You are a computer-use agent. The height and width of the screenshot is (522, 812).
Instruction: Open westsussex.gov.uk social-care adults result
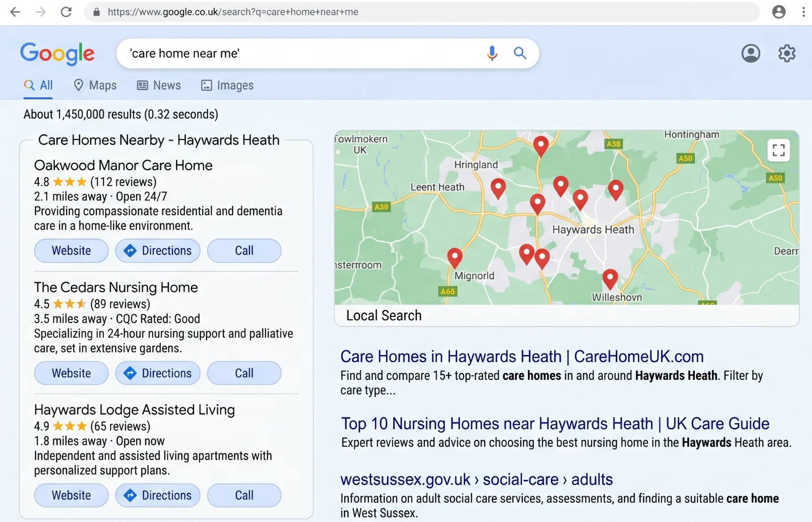(x=477, y=479)
